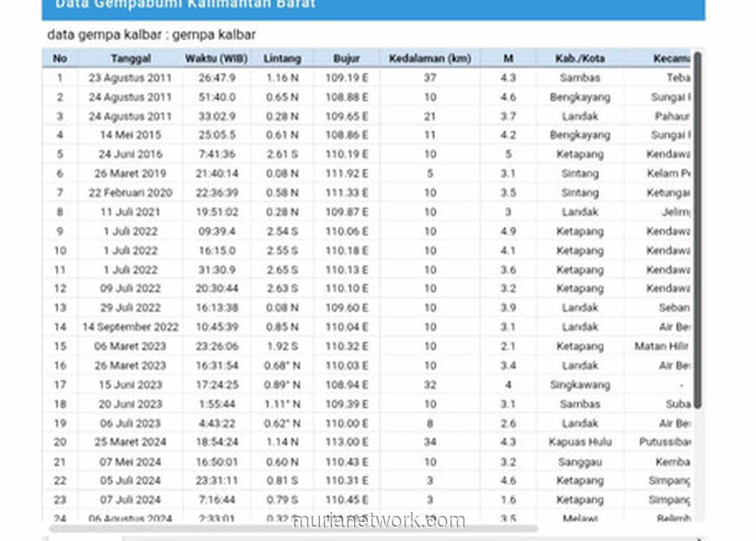Select the Kapuas Hulu cell in row 20
The image size is (756, 541).
[580, 442]
